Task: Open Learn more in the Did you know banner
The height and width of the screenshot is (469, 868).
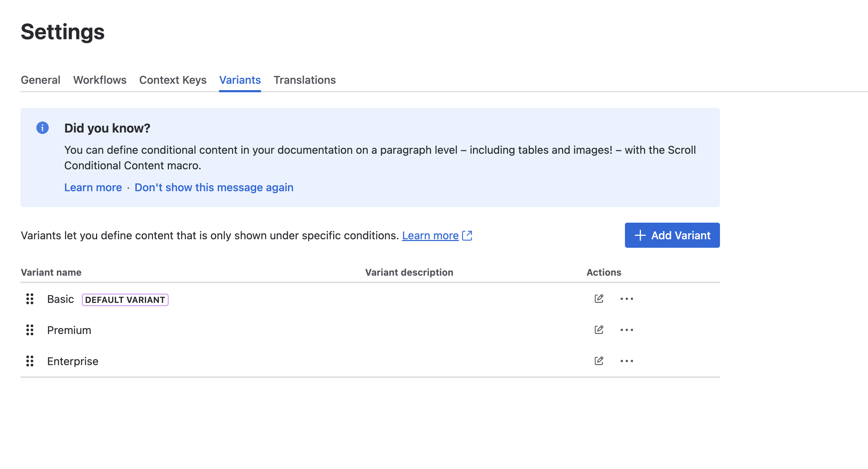Action: point(93,187)
